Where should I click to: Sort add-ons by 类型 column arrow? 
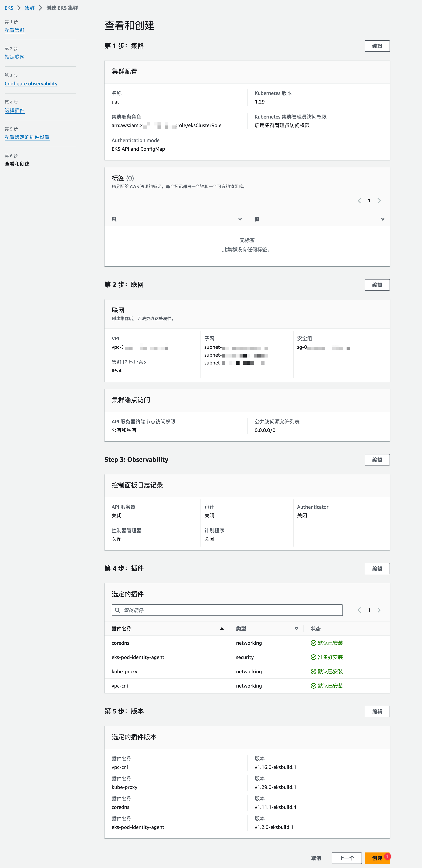pos(296,628)
